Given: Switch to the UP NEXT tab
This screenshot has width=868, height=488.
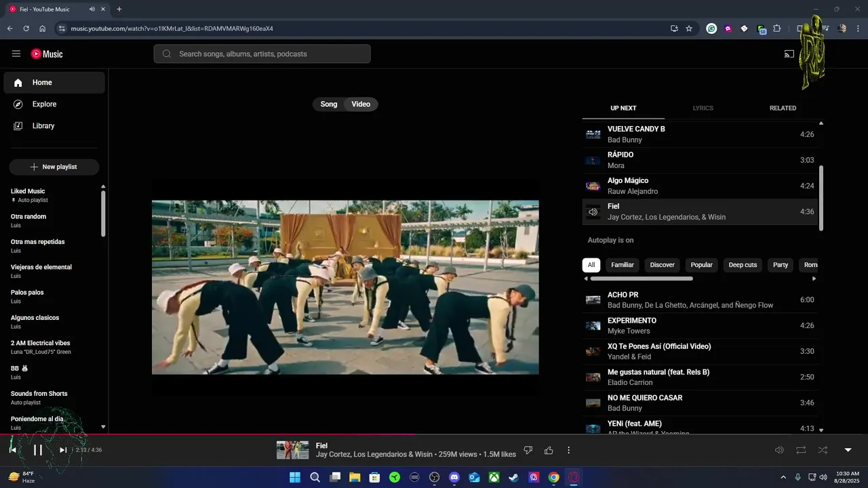Looking at the screenshot, I should (623, 108).
